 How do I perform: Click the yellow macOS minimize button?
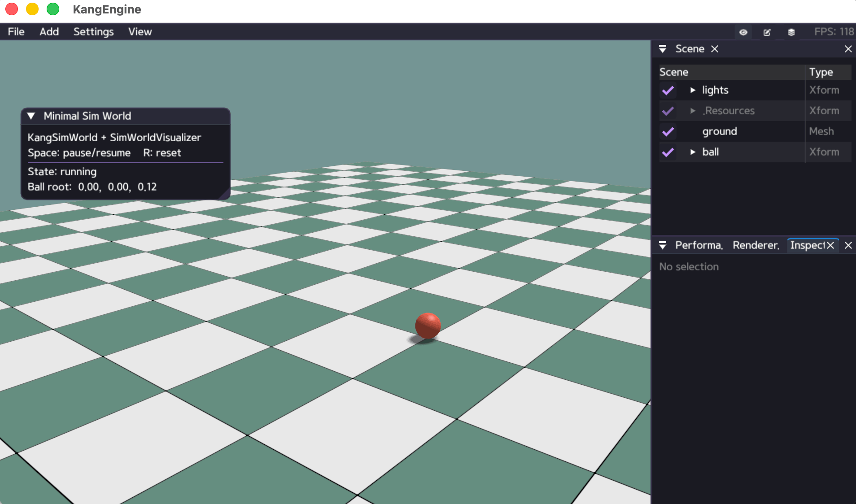point(32,9)
